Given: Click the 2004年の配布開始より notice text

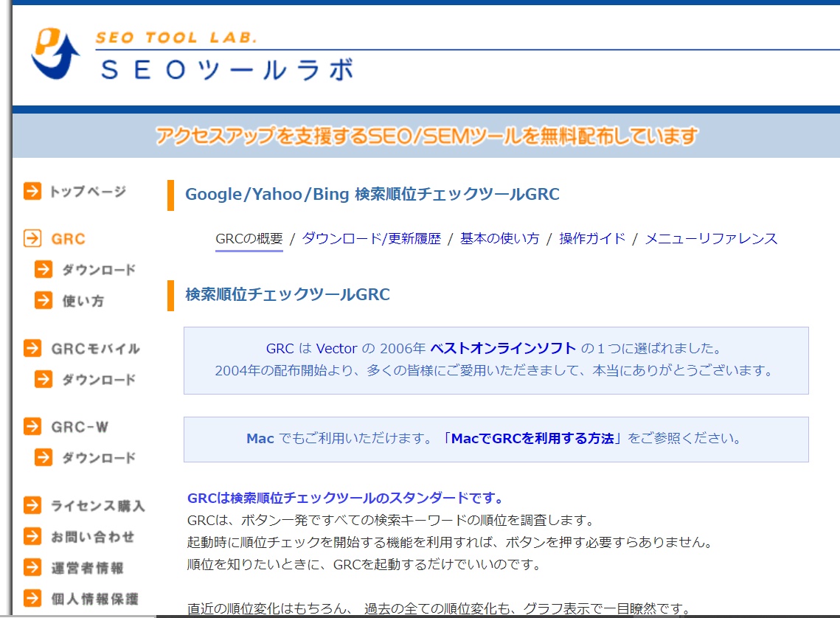Looking at the screenshot, I should pyautogui.click(x=493, y=371).
